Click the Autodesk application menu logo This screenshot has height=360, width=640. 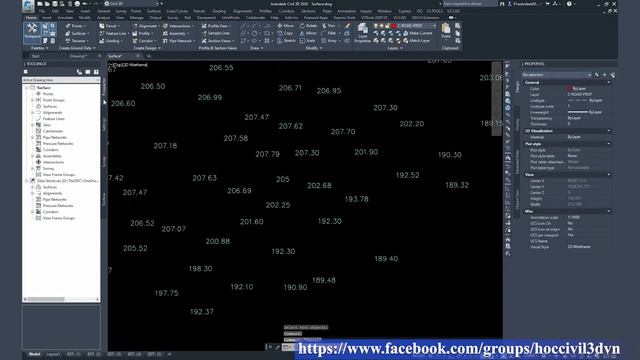tap(28, 5)
